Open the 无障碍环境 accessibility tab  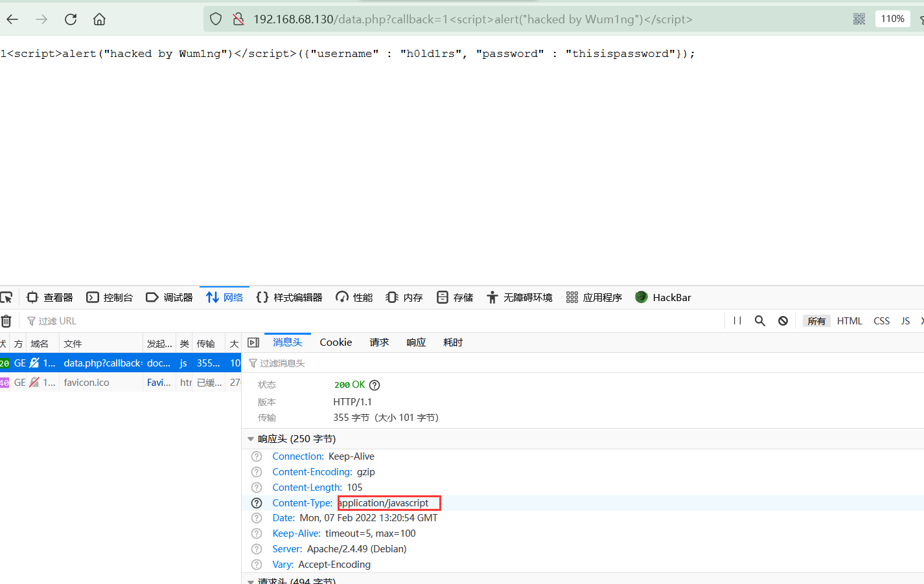[x=520, y=298]
